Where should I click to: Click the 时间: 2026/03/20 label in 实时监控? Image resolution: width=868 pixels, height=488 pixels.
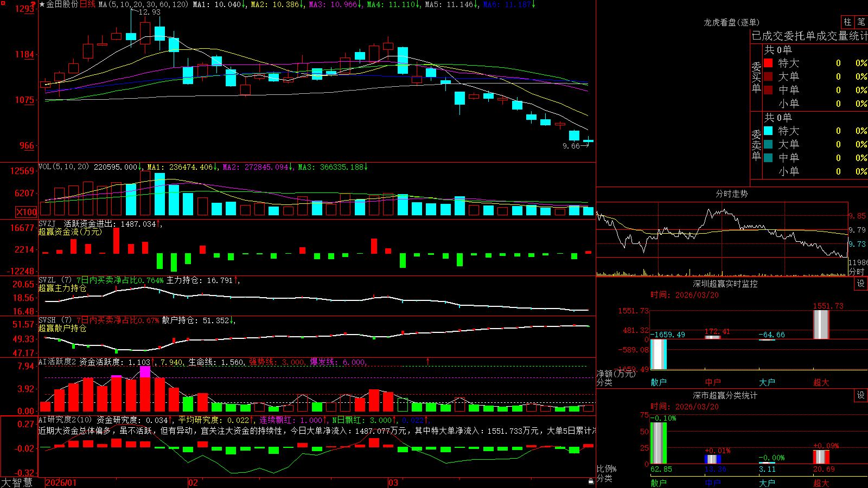click(x=685, y=295)
